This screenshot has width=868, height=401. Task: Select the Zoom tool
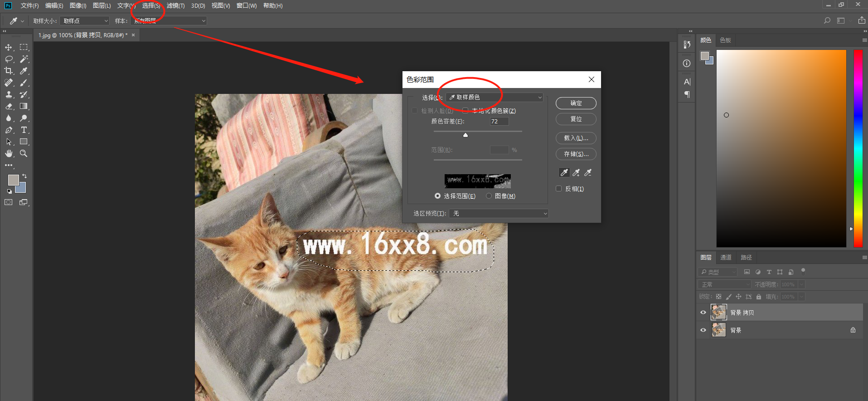point(24,153)
